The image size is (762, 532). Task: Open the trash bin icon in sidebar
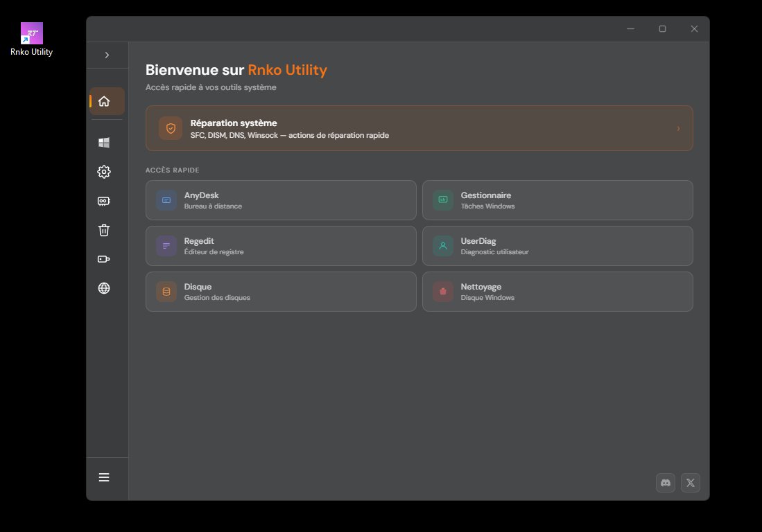point(104,230)
